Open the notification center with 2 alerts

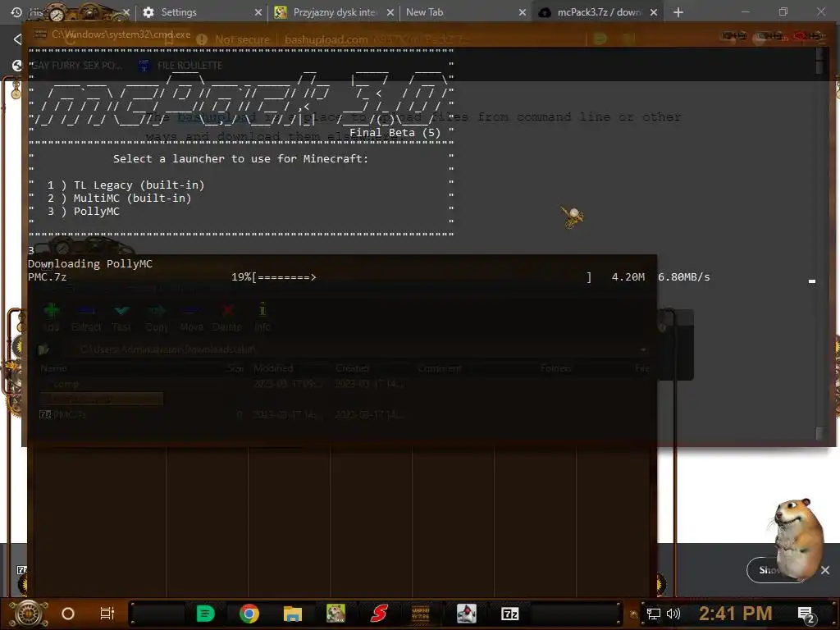806,615
